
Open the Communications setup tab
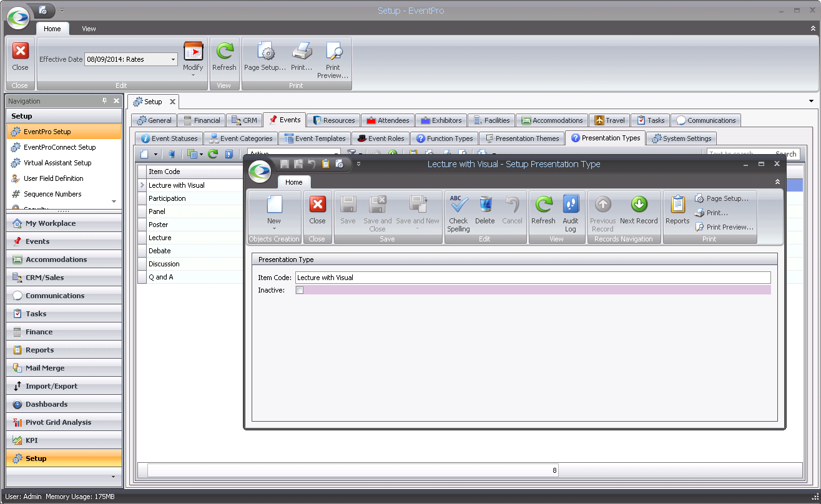pyautogui.click(x=706, y=120)
